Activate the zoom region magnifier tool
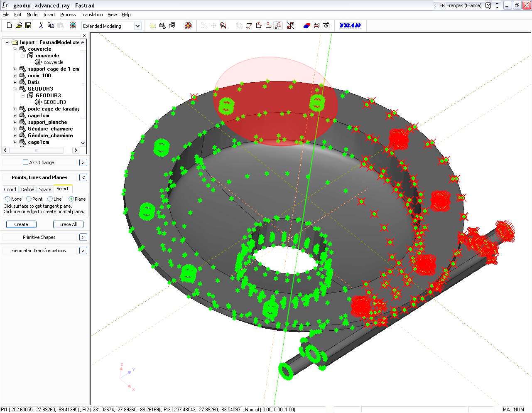 click(223, 25)
